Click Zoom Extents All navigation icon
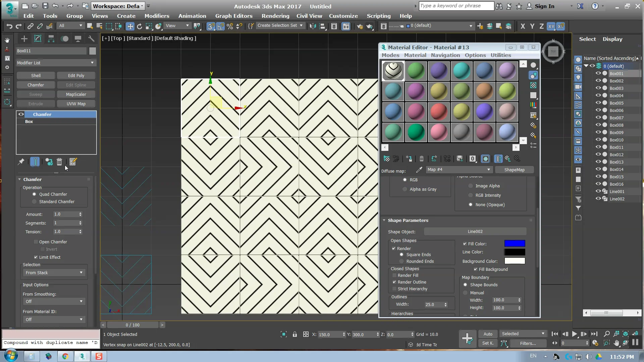644x362 pixels. 626,334
